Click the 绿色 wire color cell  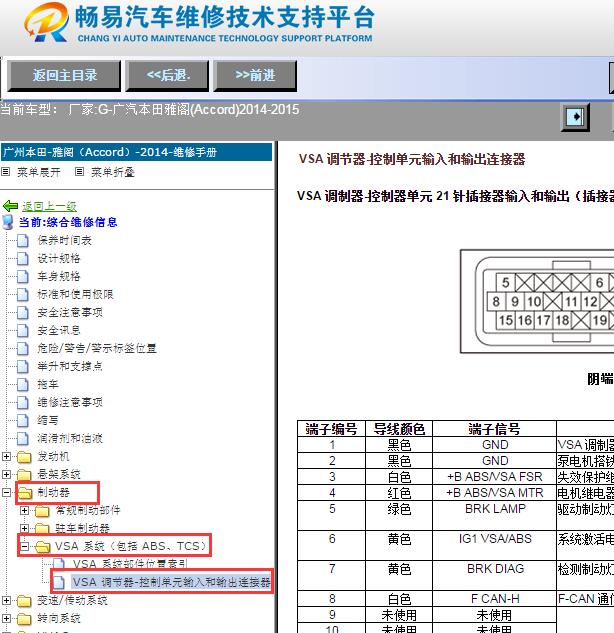click(x=399, y=516)
